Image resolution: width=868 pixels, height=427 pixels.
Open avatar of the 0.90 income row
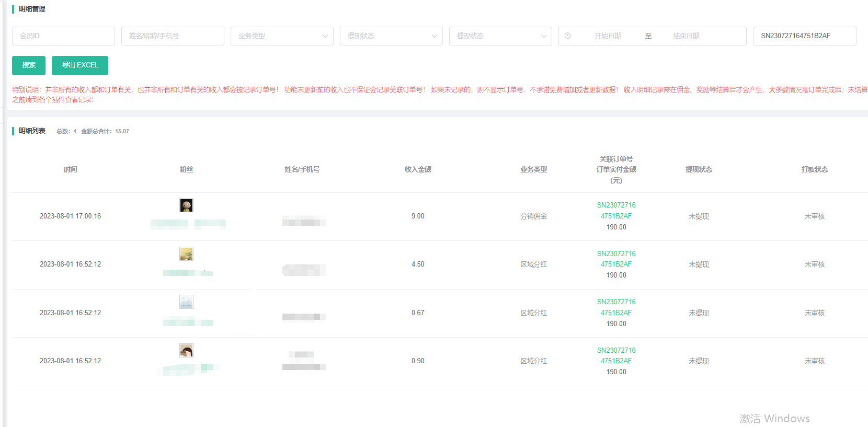pyautogui.click(x=186, y=350)
